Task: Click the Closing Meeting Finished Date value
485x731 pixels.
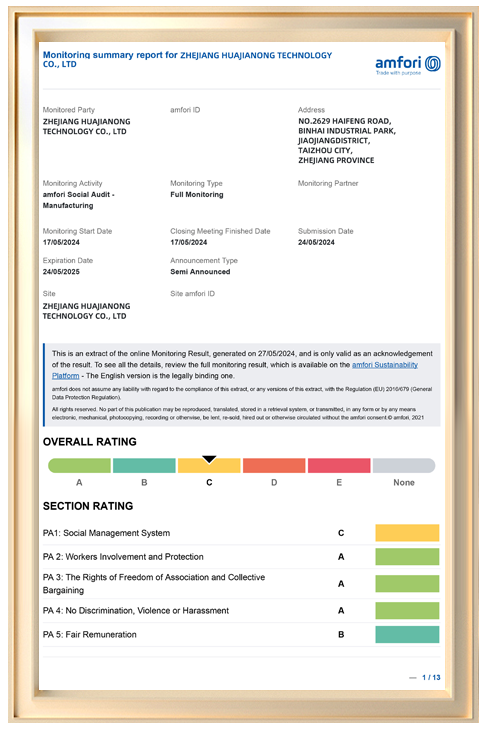Action: 188,242
